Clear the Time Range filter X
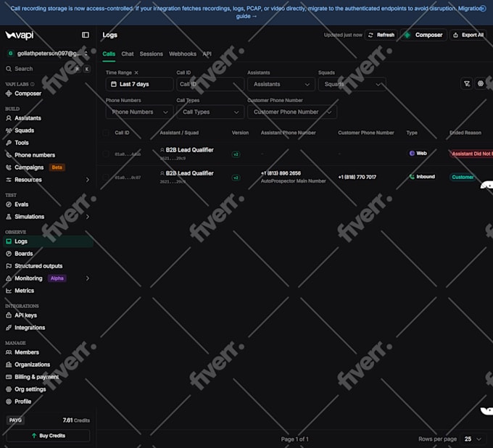The height and width of the screenshot is (448, 493). pyautogui.click(x=136, y=72)
